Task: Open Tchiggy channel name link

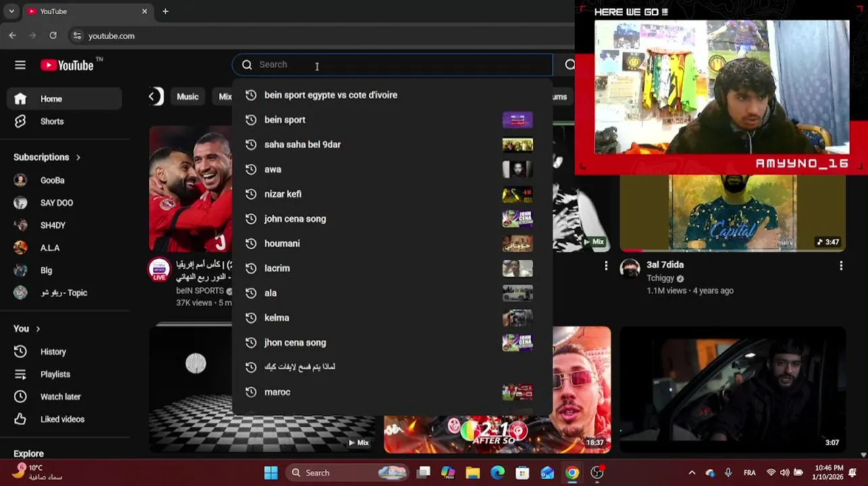Action: point(661,279)
